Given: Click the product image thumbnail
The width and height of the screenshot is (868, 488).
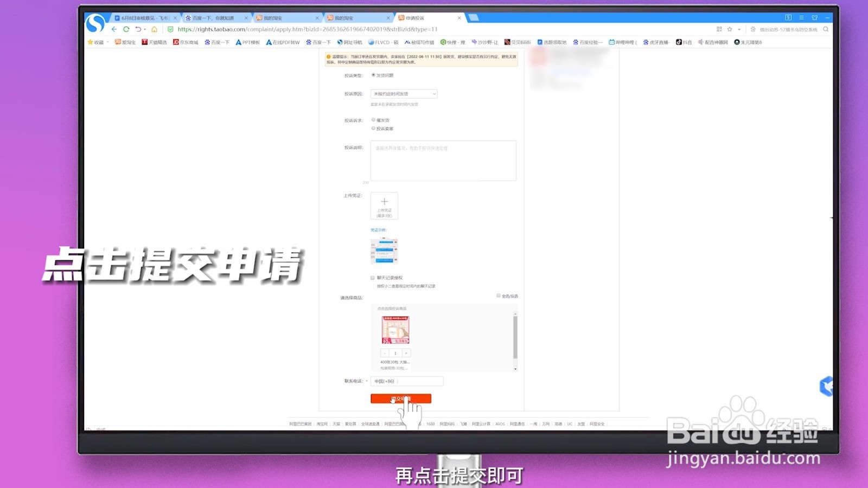Looking at the screenshot, I should coord(395,330).
